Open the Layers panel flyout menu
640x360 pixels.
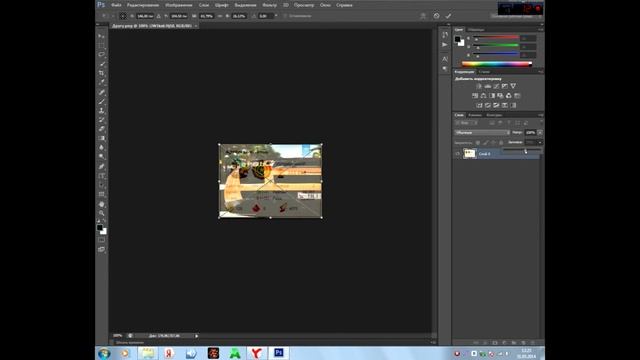click(540, 115)
